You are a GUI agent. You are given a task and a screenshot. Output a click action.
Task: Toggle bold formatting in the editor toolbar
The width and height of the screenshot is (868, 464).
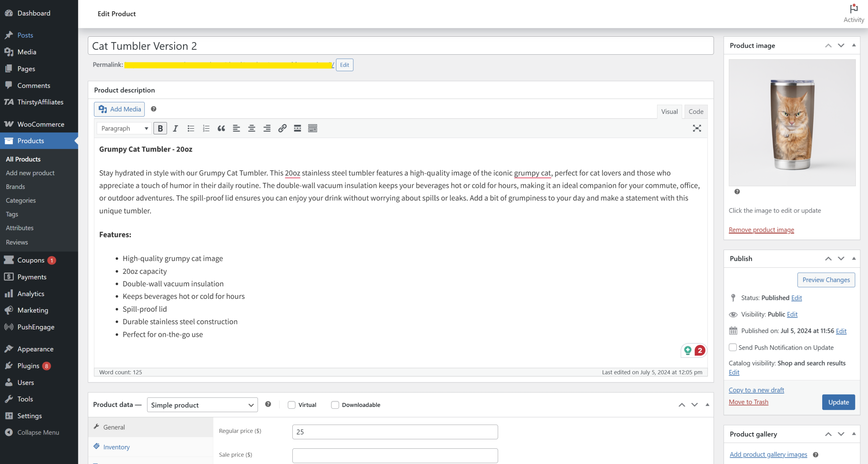[160, 128]
